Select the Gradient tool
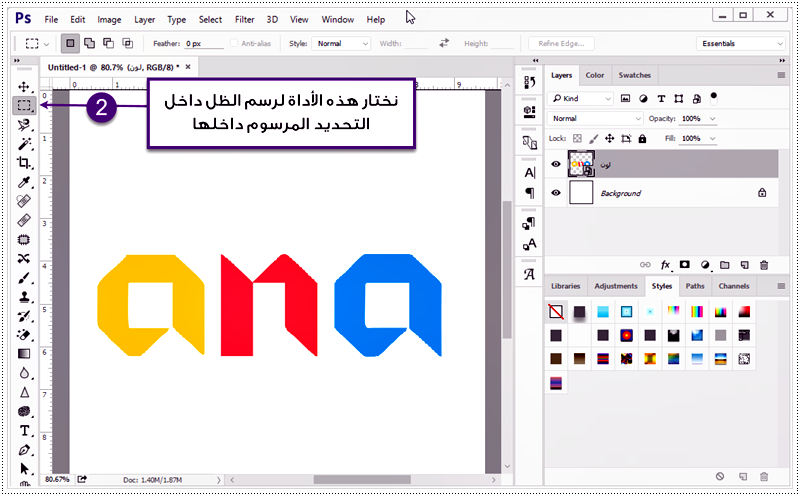This screenshot has height=496, width=800. pos(23,354)
